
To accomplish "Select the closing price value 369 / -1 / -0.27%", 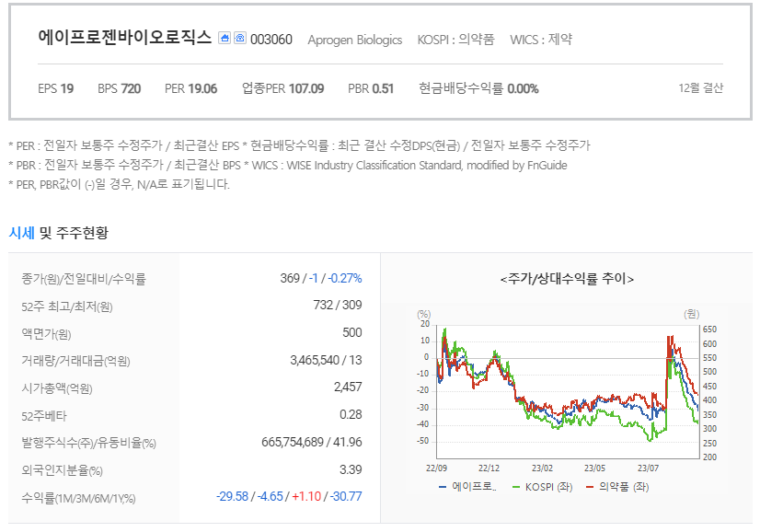I will (x=321, y=278).
